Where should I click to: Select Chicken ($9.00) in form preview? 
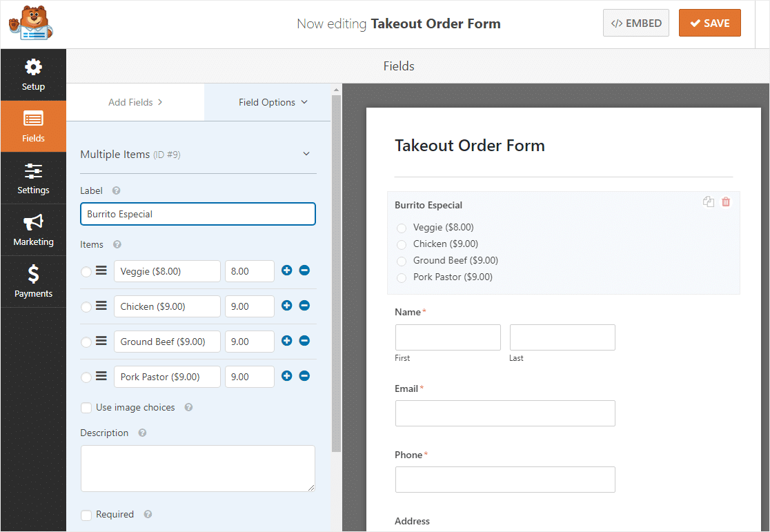(402, 245)
